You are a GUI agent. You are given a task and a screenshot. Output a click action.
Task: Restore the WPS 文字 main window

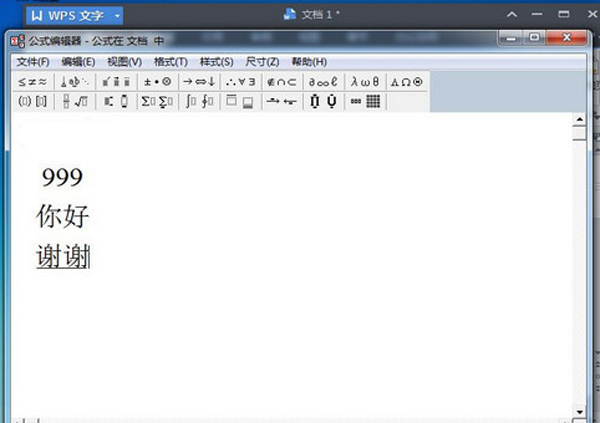click(564, 15)
